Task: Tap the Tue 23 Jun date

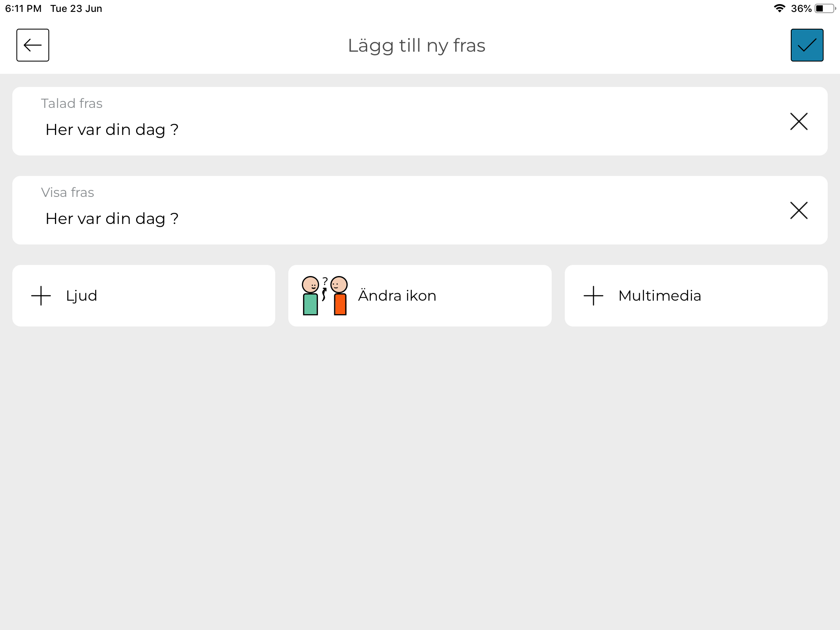Action: click(76, 8)
